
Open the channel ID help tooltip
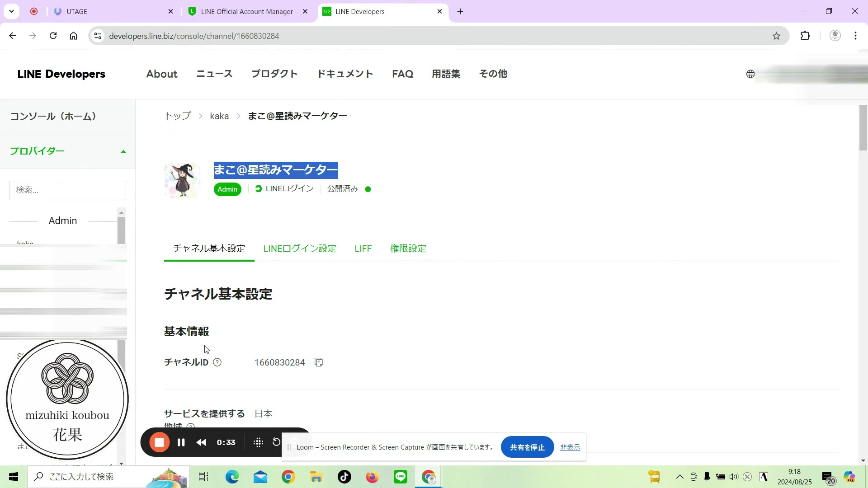tap(218, 362)
